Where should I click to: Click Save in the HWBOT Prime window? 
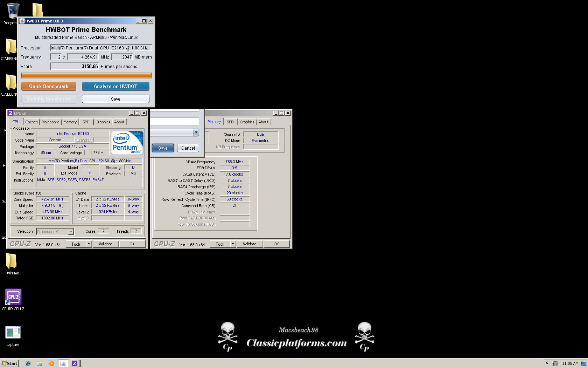coord(115,99)
